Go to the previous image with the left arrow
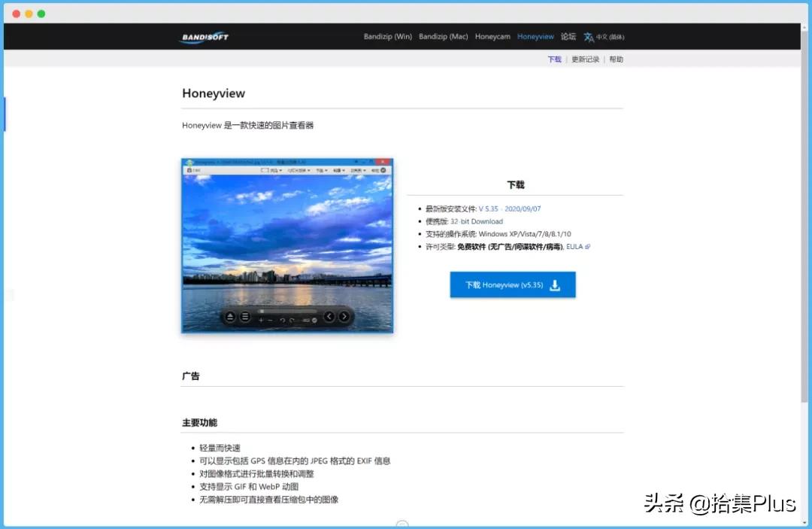 coord(329,316)
